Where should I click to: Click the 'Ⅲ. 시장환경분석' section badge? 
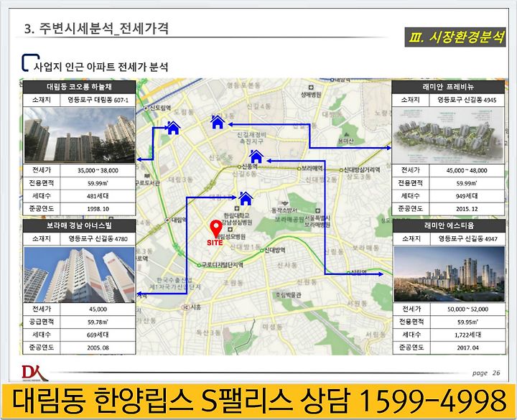tap(455, 37)
